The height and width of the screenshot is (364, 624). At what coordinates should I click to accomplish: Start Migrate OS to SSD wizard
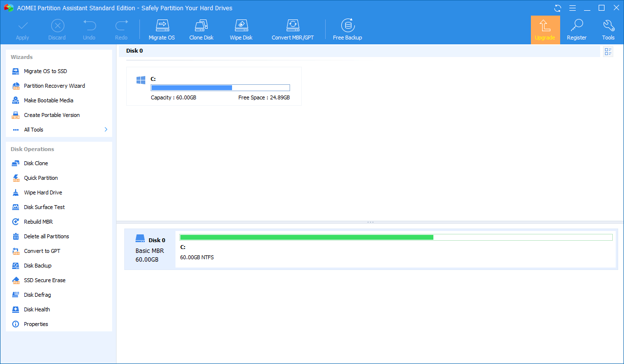coord(45,71)
